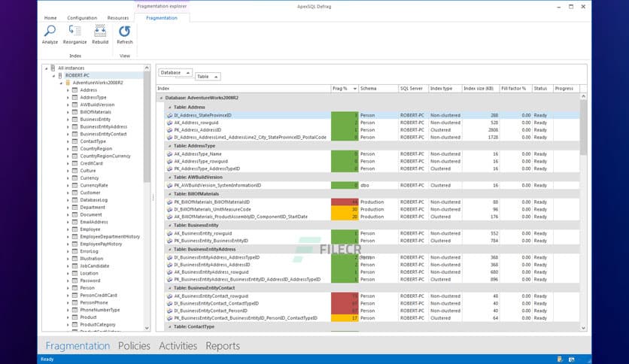
Task: Collapse the Table: AddressType group
Action: (x=170, y=146)
